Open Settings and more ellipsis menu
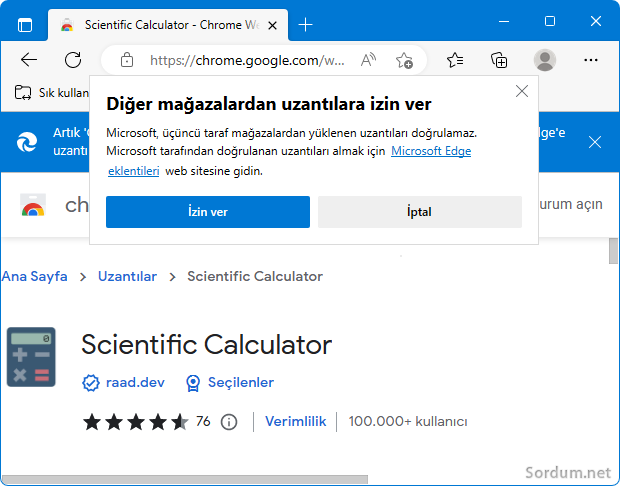 (591, 60)
